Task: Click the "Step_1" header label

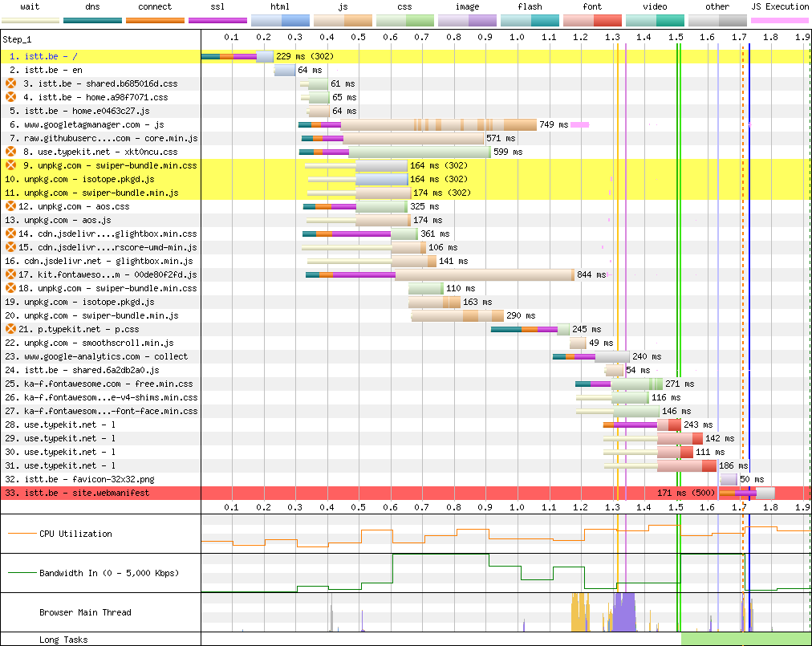Action: (x=17, y=39)
